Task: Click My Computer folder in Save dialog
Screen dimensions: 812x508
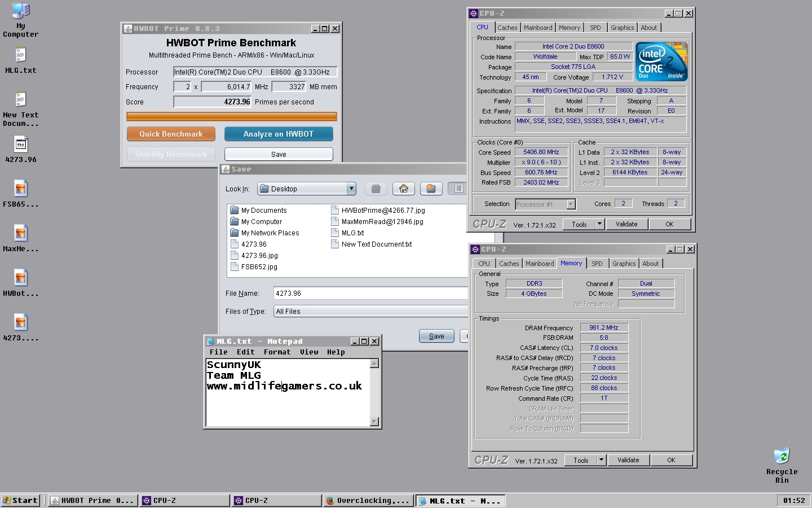Action: click(x=257, y=222)
